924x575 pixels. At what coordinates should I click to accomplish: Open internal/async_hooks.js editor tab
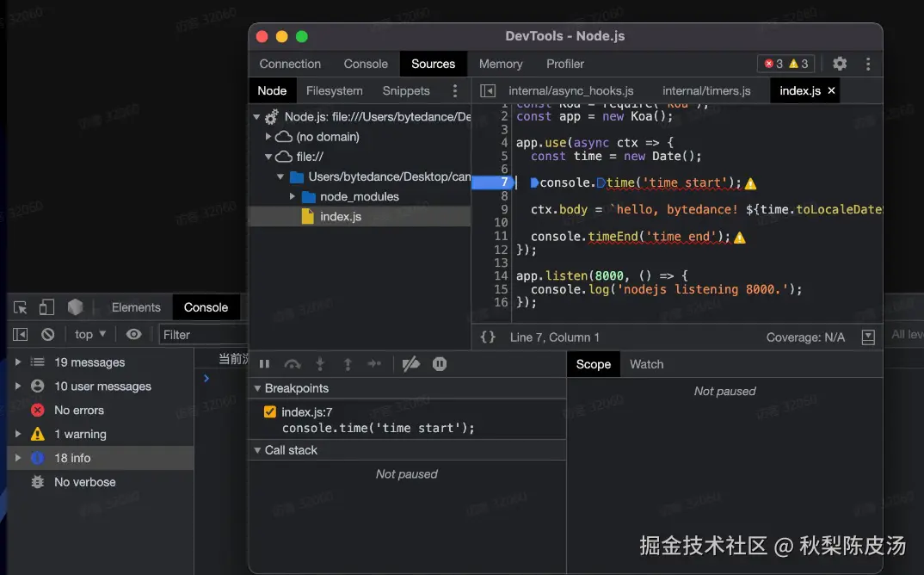coord(571,91)
